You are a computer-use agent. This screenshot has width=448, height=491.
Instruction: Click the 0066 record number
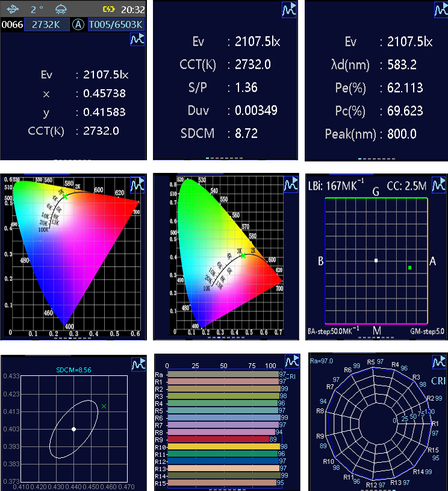coord(11,25)
